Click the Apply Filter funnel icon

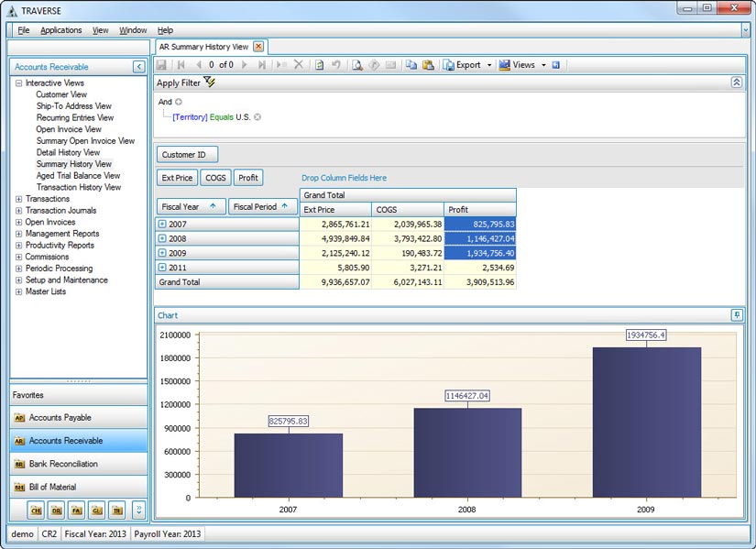coord(209,82)
